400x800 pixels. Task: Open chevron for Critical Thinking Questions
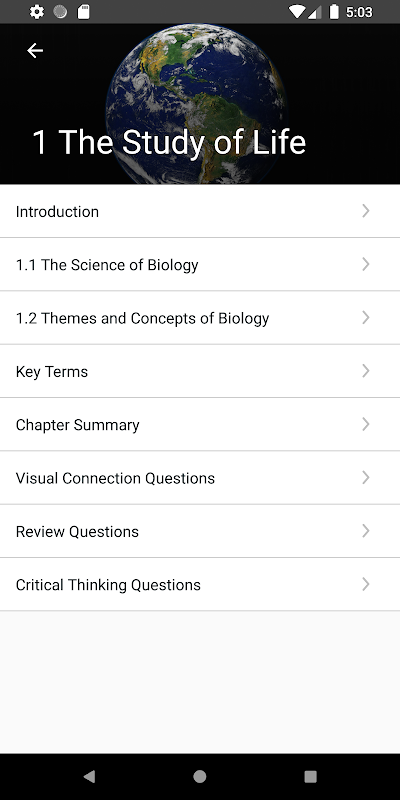pyautogui.click(x=366, y=584)
